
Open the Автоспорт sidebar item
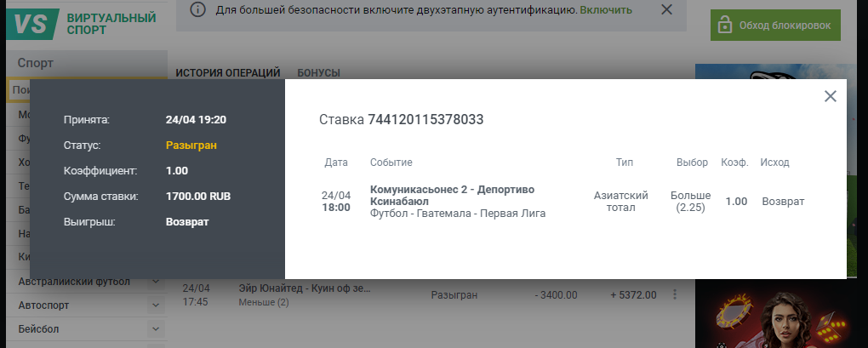pyautogui.click(x=44, y=305)
